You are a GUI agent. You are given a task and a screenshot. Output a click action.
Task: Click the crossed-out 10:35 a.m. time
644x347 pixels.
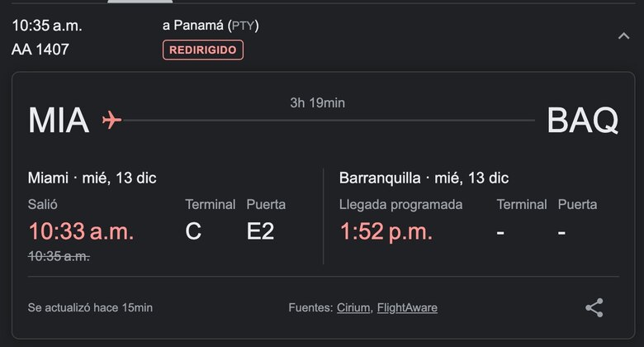click(59, 256)
